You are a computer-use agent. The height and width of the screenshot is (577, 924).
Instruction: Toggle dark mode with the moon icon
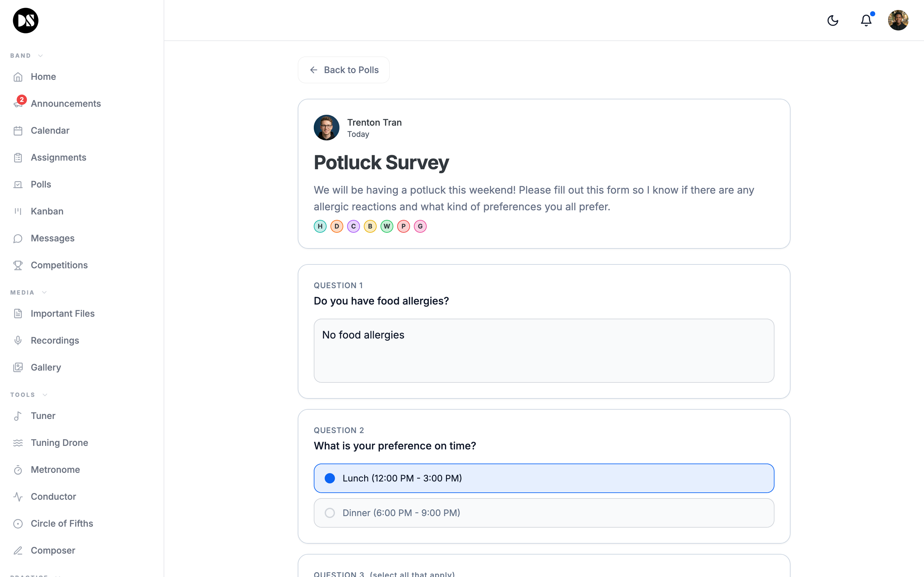coord(833,20)
